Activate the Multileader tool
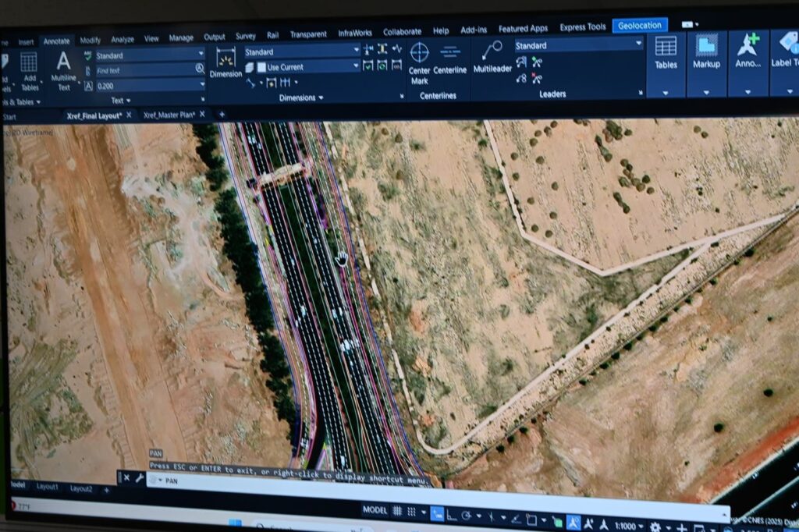Viewport: 799px width, 532px height. pos(492,56)
